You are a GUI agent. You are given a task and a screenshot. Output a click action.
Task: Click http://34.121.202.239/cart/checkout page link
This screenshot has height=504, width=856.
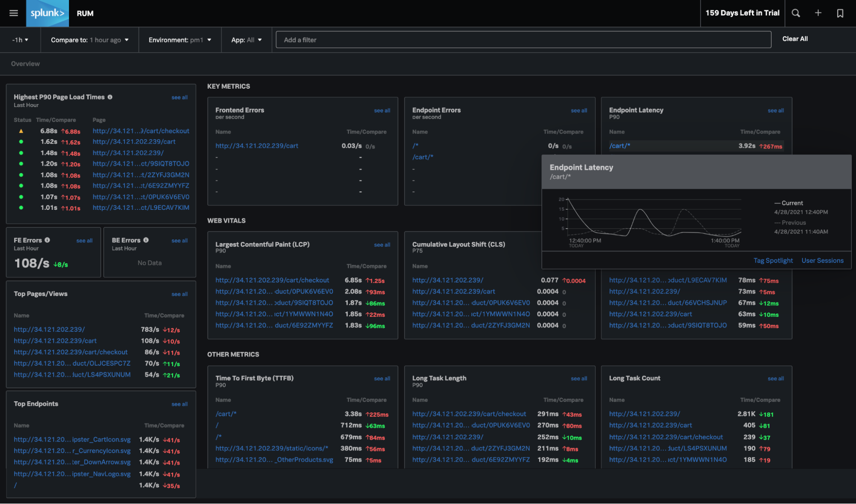point(140,130)
